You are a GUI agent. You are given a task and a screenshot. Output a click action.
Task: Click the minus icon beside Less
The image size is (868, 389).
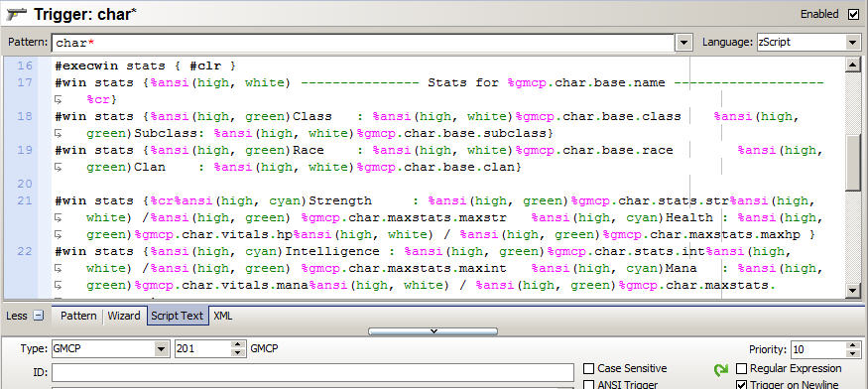(x=39, y=316)
